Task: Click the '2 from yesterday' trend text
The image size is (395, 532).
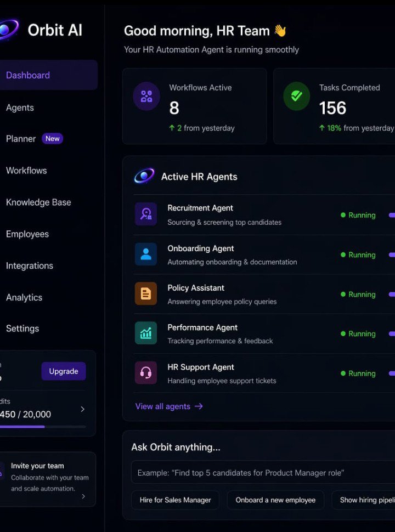Action: (202, 128)
